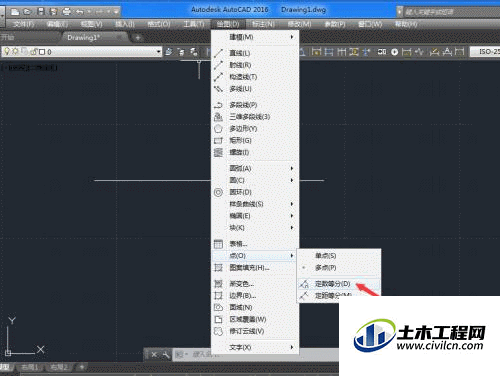Viewport: 500px width, 376px height.
Task: Choose 单点(S) single point
Action: tap(339, 256)
